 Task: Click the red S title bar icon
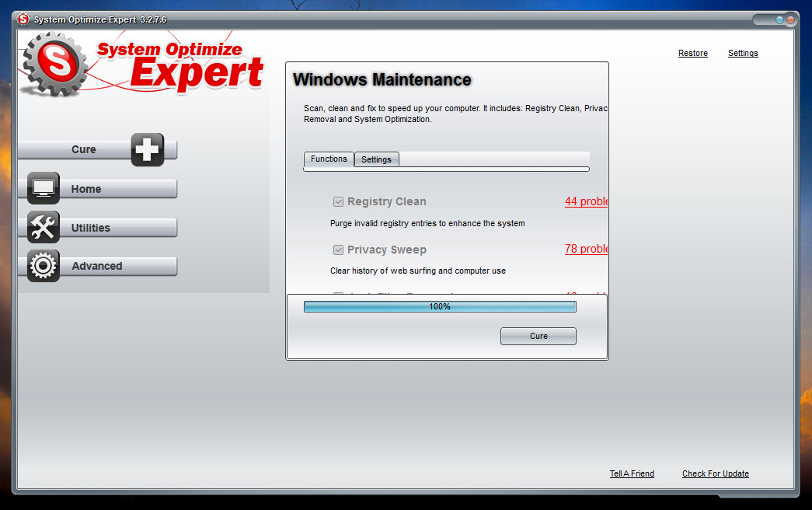click(x=23, y=19)
